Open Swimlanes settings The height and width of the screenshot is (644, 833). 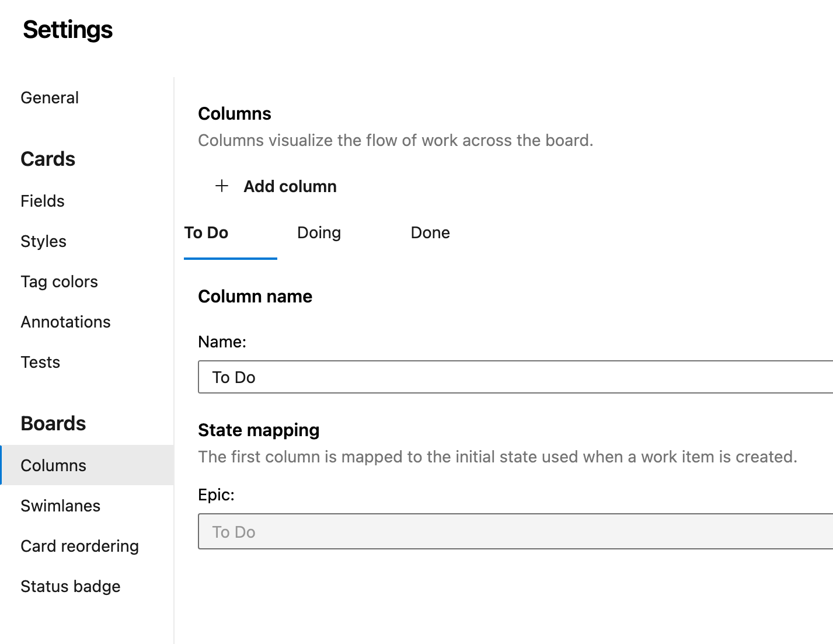click(61, 506)
